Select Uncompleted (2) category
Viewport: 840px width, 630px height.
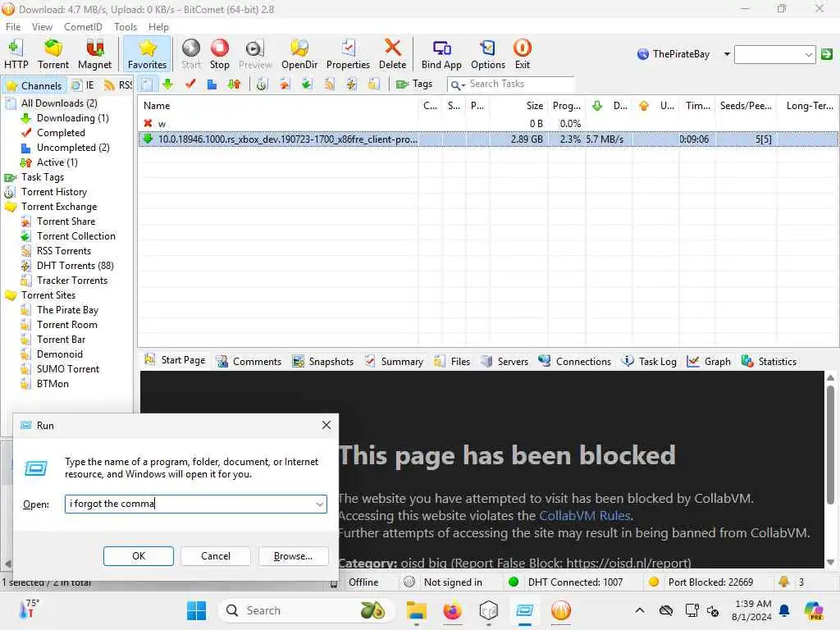(73, 148)
